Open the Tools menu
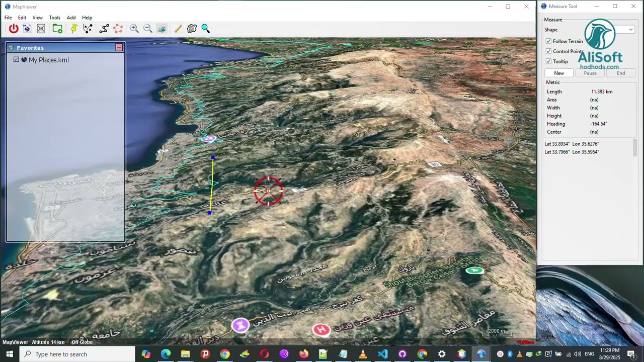Screen dimensions: 644x362 (55, 18)
